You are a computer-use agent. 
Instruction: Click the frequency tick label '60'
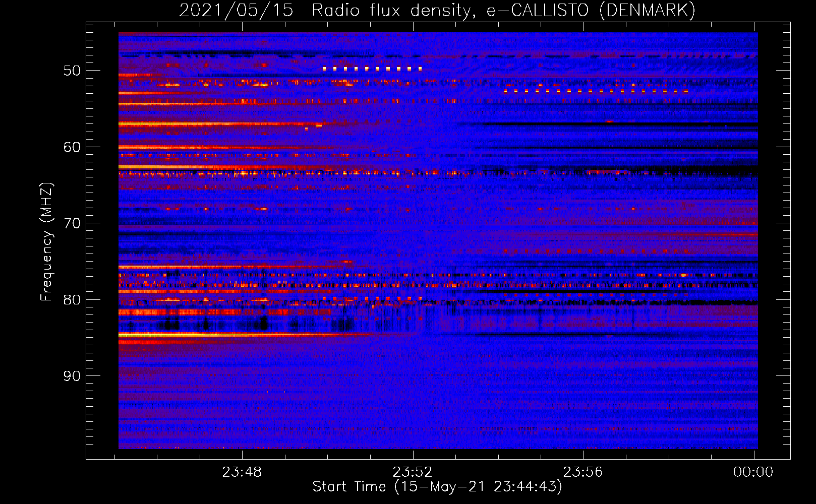point(72,147)
